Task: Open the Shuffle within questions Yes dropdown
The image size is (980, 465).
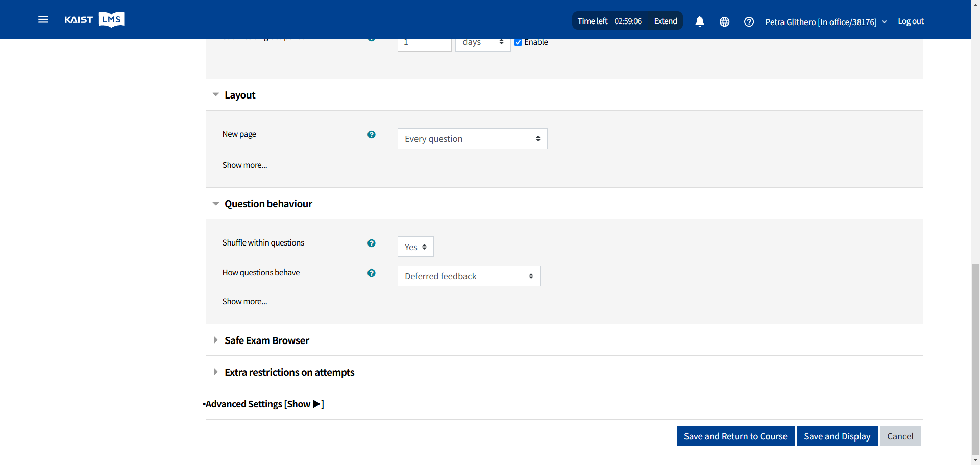Action: point(415,247)
